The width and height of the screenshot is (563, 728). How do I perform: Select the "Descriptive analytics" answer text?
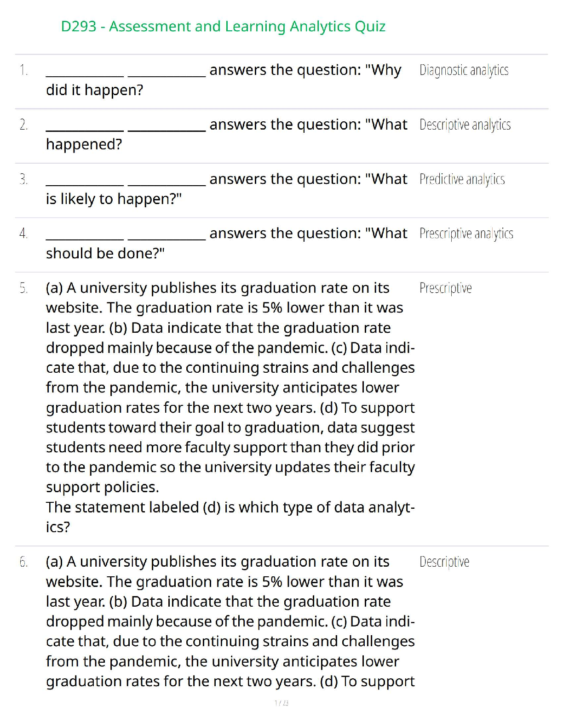(x=465, y=125)
